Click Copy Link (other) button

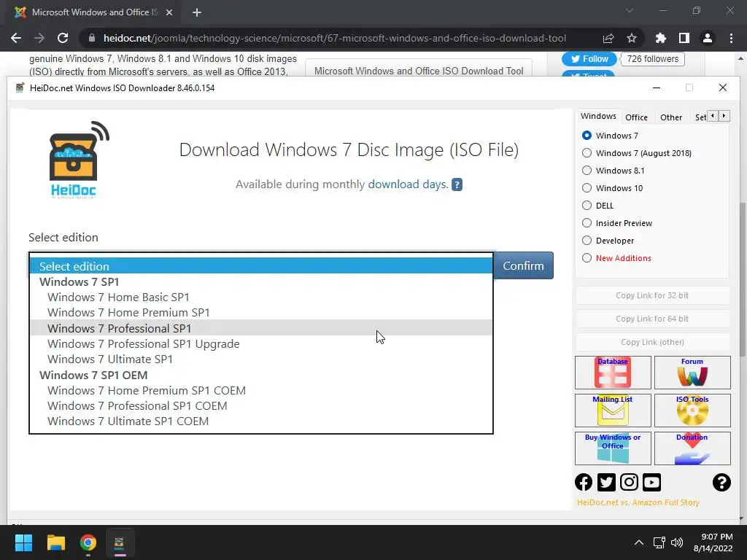tap(652, 342)
